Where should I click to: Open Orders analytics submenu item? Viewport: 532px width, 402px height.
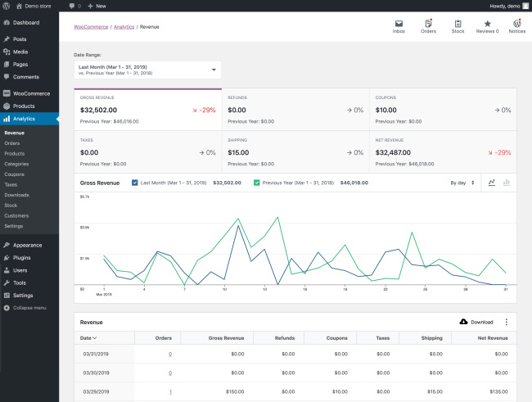click(12, 143)
